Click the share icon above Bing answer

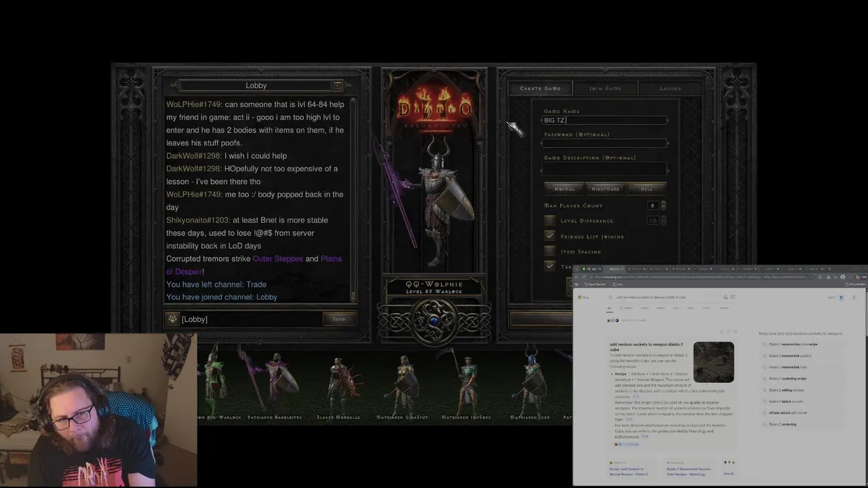(735, 331)
